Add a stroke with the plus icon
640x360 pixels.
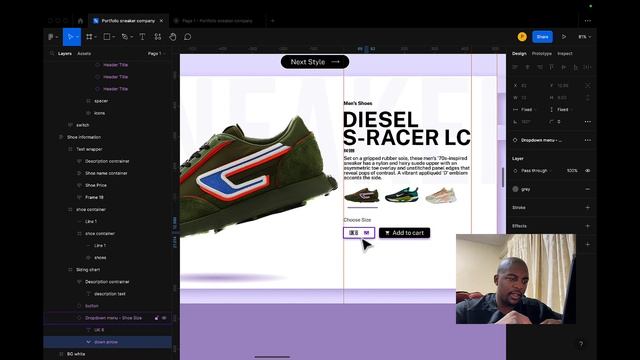588,207
